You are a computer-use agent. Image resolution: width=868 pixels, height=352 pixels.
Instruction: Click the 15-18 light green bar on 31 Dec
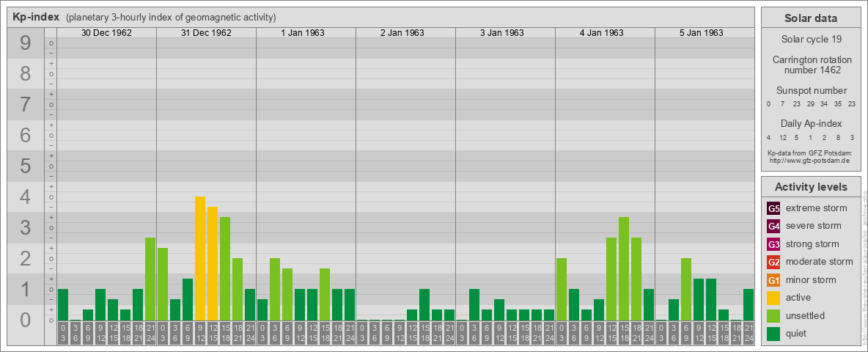225,268
